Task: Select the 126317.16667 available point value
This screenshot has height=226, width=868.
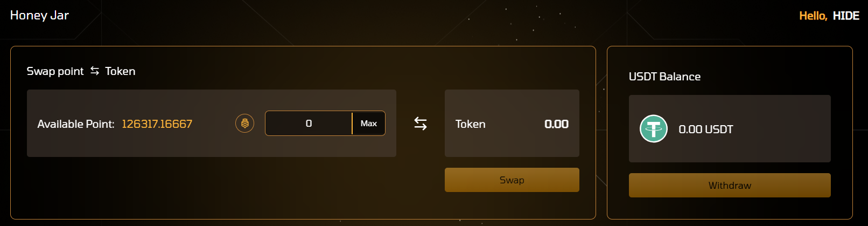Action: click(157, 124)
